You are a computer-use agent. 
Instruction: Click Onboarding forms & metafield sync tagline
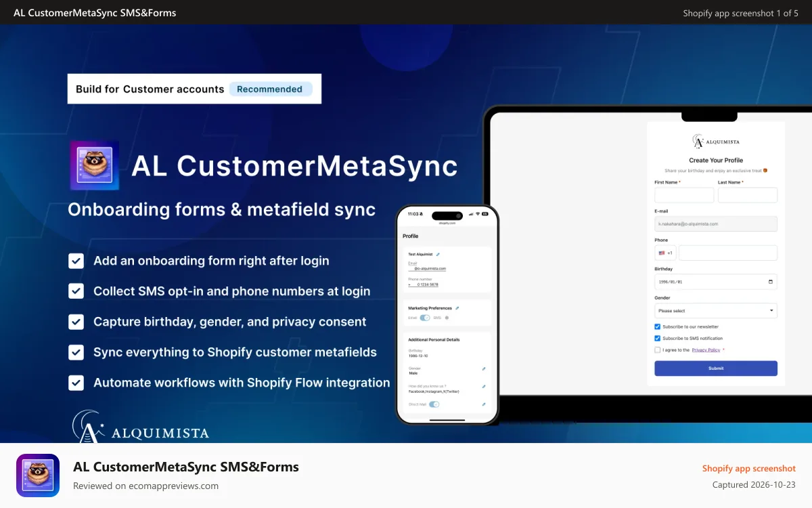222,209
